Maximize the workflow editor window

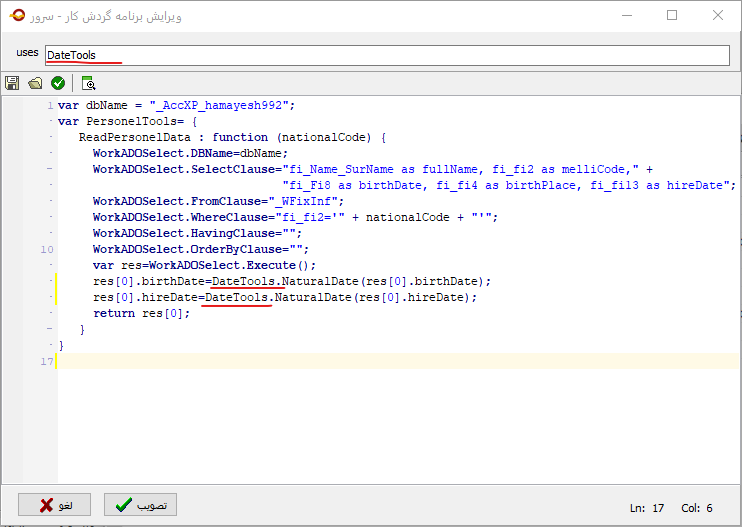click(672, 16)
